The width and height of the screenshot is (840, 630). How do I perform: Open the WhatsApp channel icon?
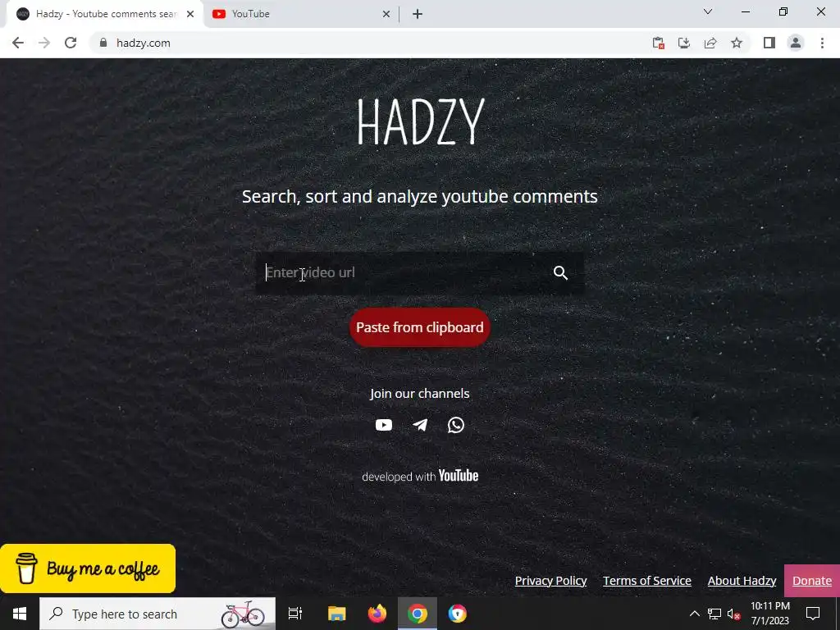click(x=456, y=425)
